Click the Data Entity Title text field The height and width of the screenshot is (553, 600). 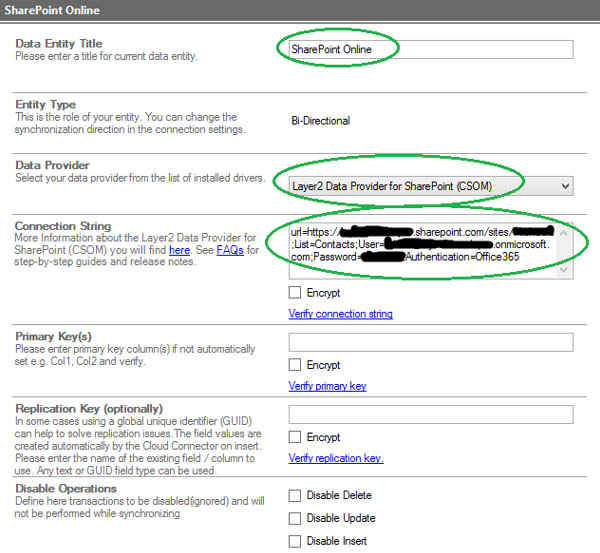pos(430,49)
